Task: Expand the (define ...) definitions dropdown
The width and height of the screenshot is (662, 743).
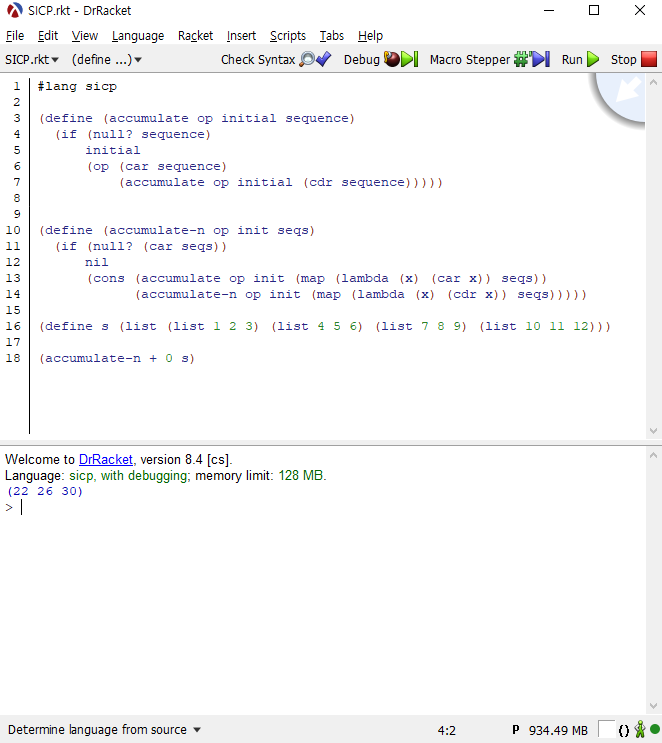Action: click(106, 60)
